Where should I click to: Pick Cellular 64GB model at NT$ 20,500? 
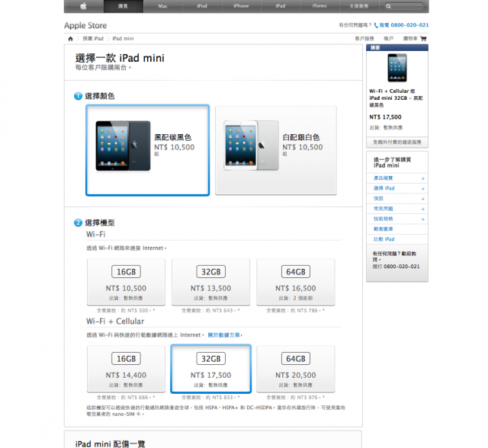click(x=296, y=369)
